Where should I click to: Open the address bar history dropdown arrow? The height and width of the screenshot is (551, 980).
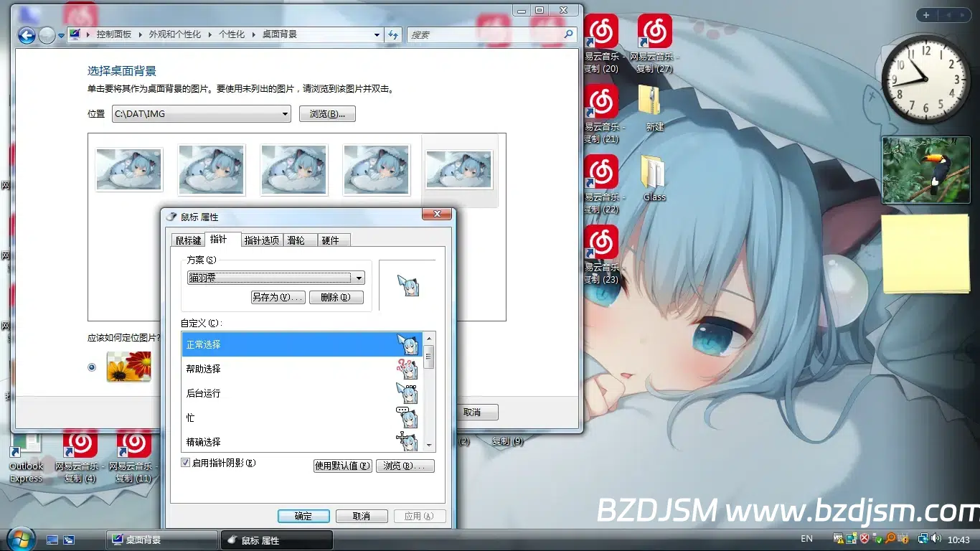(377, 34)
